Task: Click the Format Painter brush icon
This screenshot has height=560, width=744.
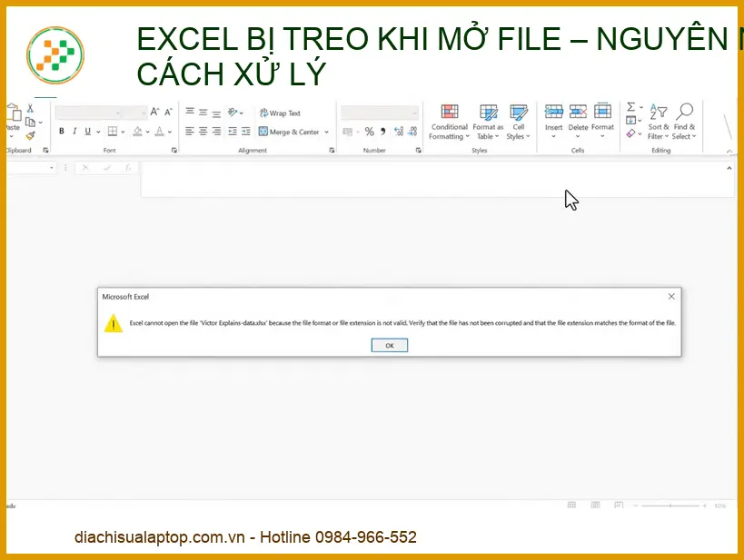Action: click(30, 136)
